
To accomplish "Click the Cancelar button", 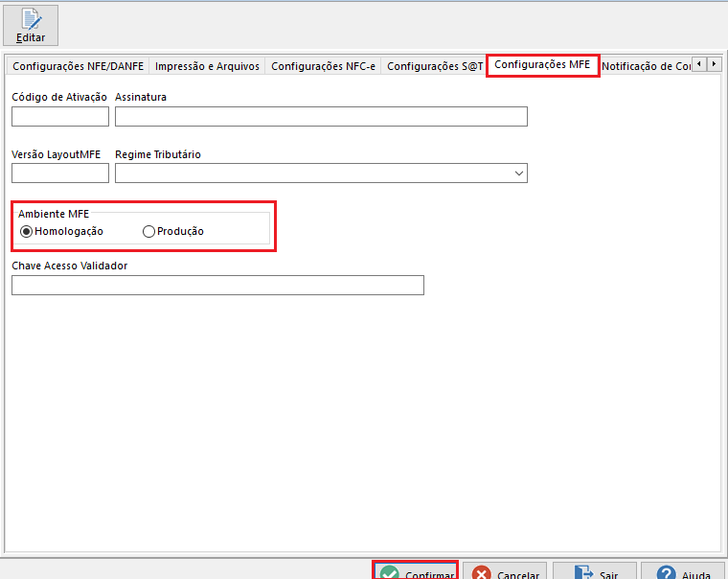I will click(505, 571).
